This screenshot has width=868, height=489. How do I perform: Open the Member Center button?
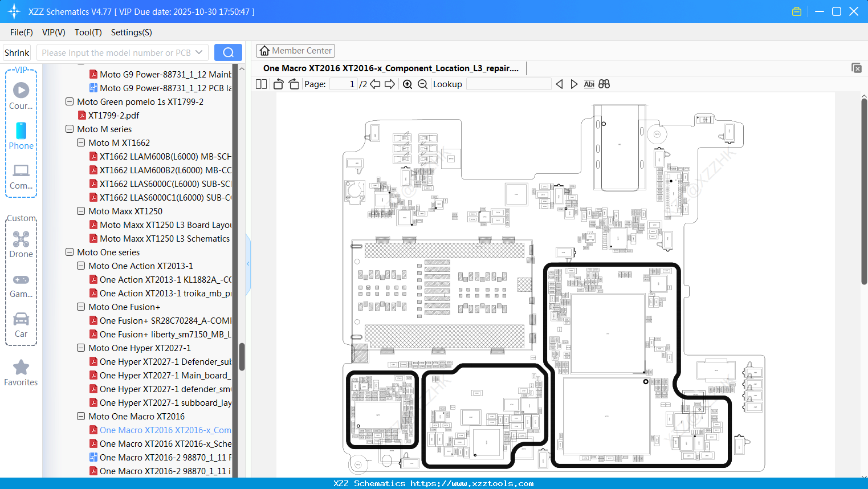(x=295, y=51)
